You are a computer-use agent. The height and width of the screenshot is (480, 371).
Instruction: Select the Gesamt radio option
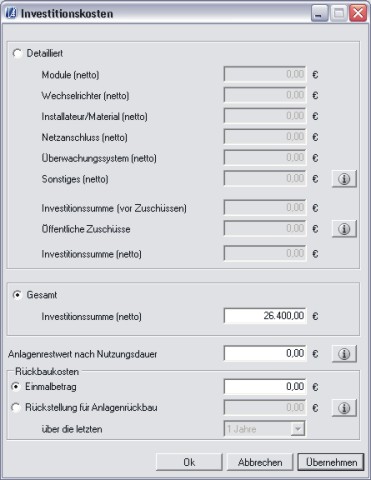point(17,295)
